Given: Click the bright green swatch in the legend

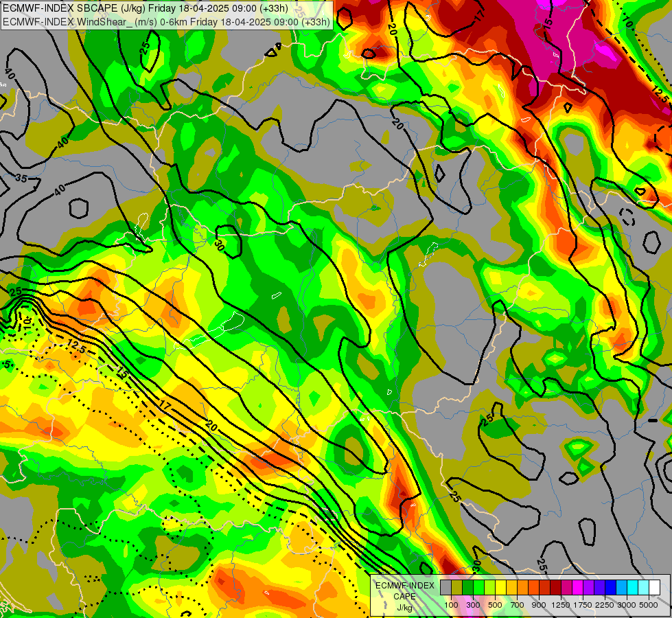Looking at the screenshot, I should (x=478, y=588).
